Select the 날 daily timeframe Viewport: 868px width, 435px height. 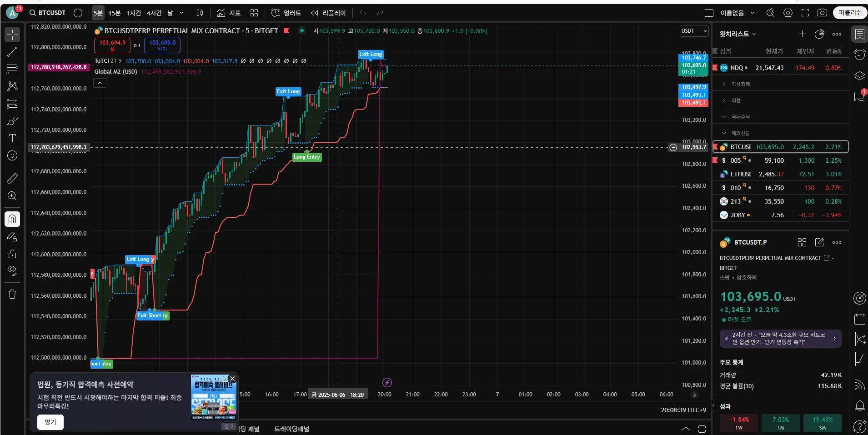[x=170, y=13]
